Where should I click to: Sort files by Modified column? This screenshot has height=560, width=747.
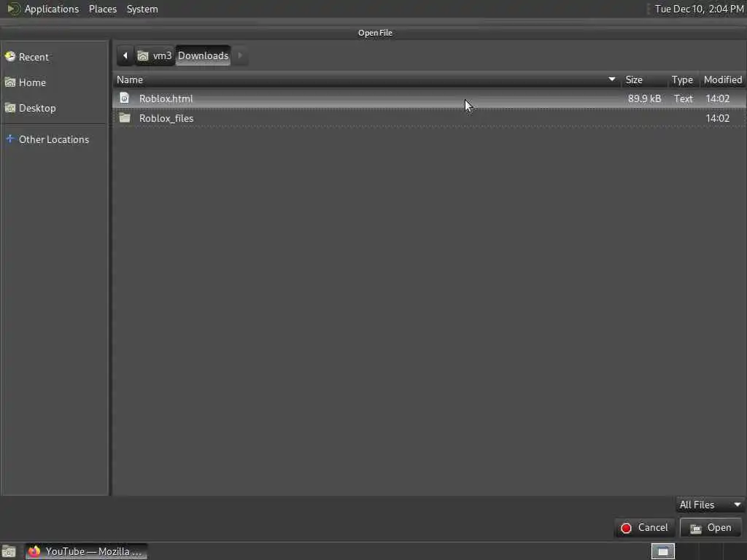pos(723,79)
